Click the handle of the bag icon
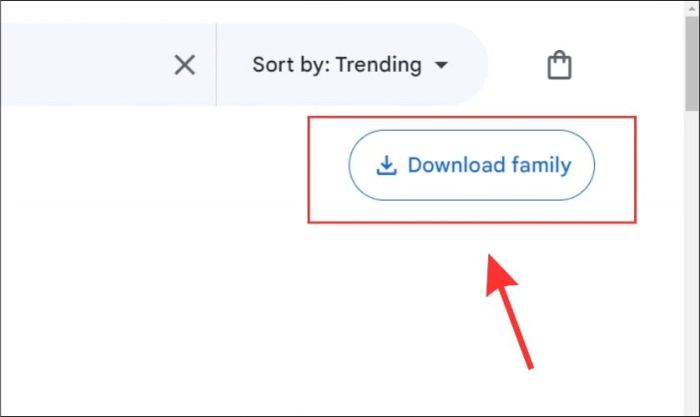Screen dimensions: 700x417 pos(559,55)
